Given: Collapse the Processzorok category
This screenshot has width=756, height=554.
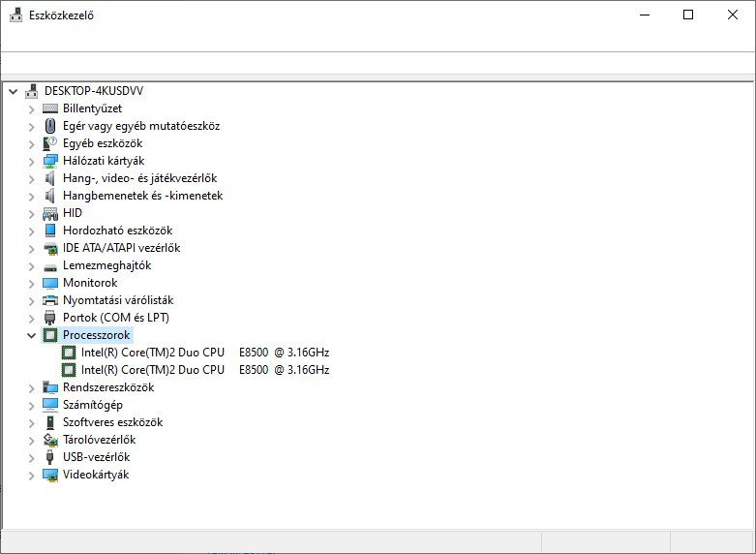Looking at the screenshot, I should [32, 335].
